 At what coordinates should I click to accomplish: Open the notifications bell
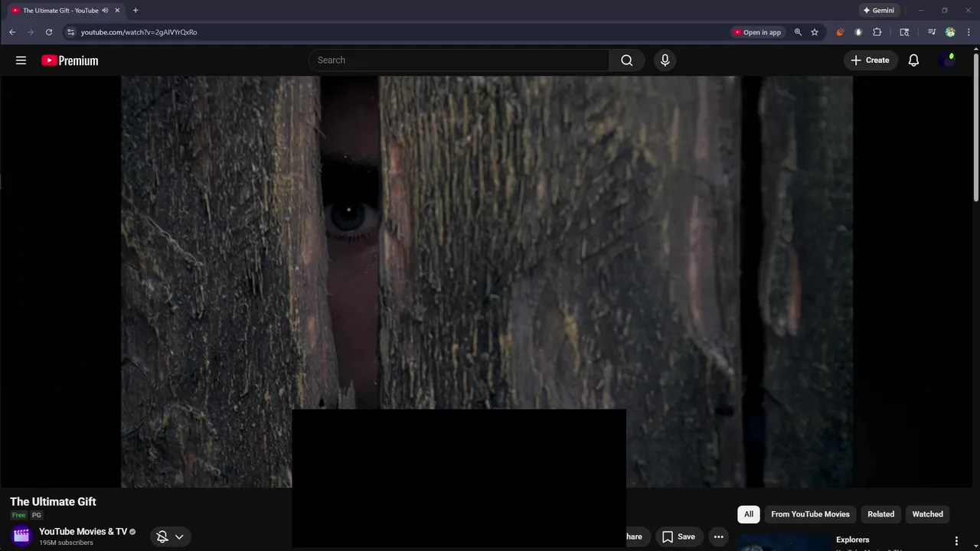(913, 60)
